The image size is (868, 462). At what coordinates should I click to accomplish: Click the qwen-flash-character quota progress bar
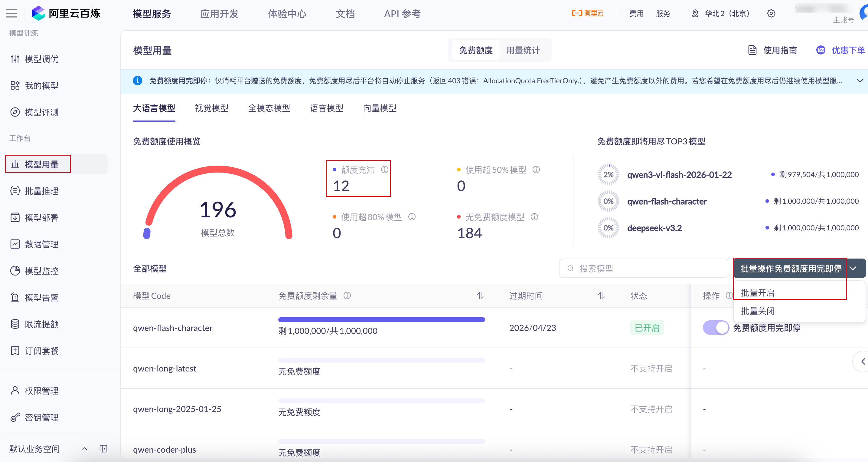point(381,319)
